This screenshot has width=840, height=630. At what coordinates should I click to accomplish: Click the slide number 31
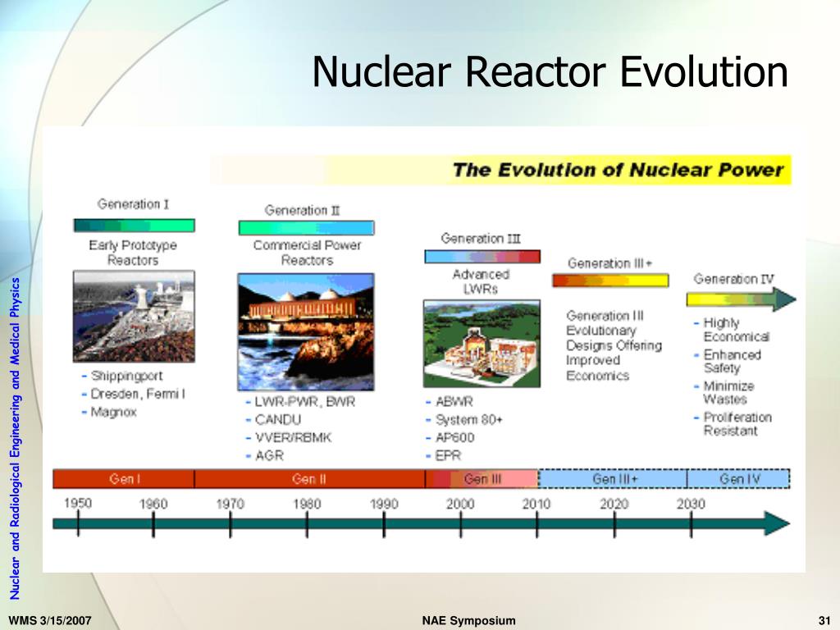coord(824,620)
